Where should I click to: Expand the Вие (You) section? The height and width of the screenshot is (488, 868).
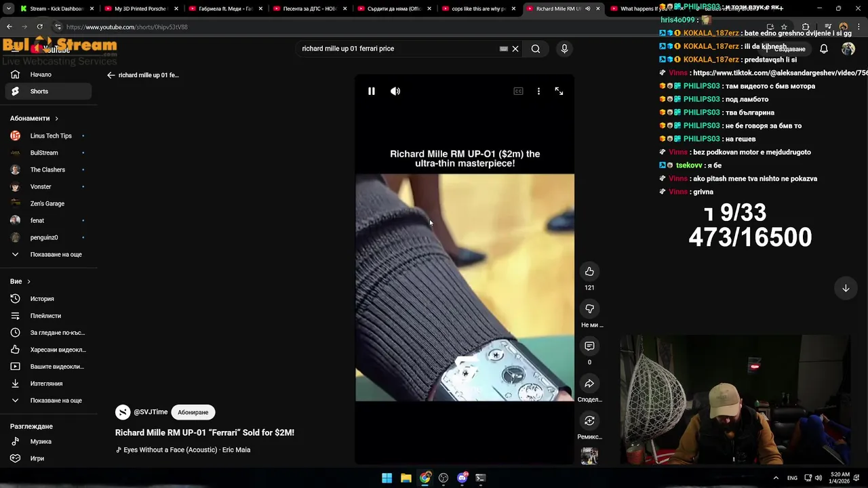pyautogui.click(x=20, y=281)
